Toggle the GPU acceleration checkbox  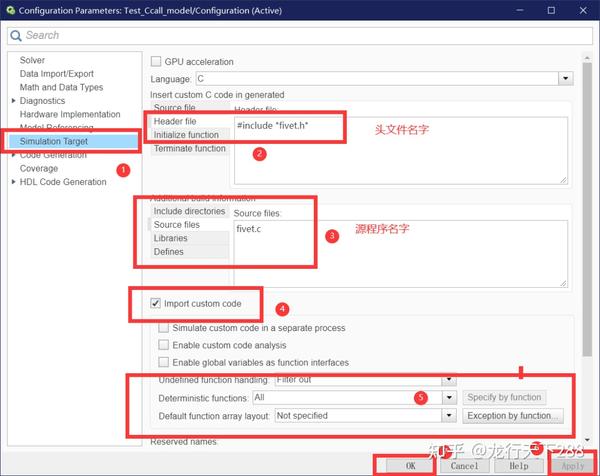coord(156,61)
